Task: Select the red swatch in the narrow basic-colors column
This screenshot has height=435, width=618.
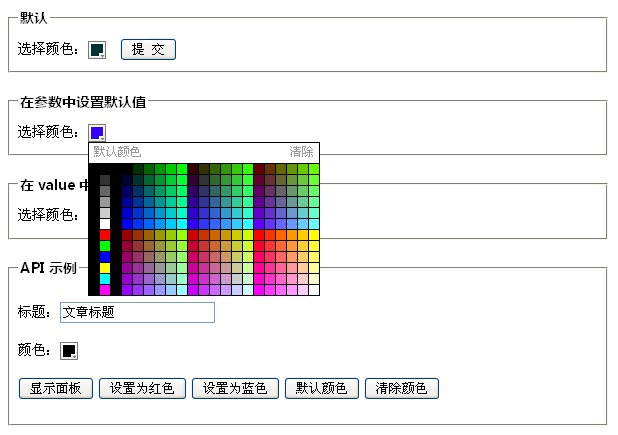Action: tap(105, 236)
